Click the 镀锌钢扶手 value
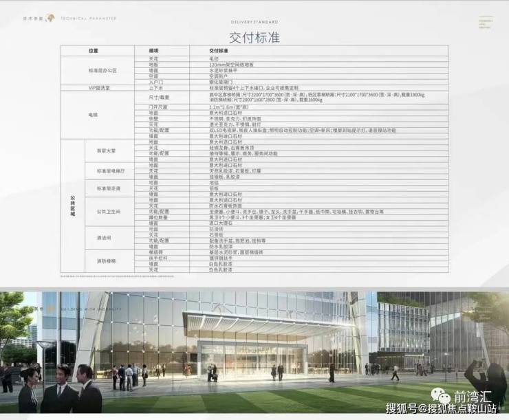This screenshot has width=509, height=420. (221, 258)
